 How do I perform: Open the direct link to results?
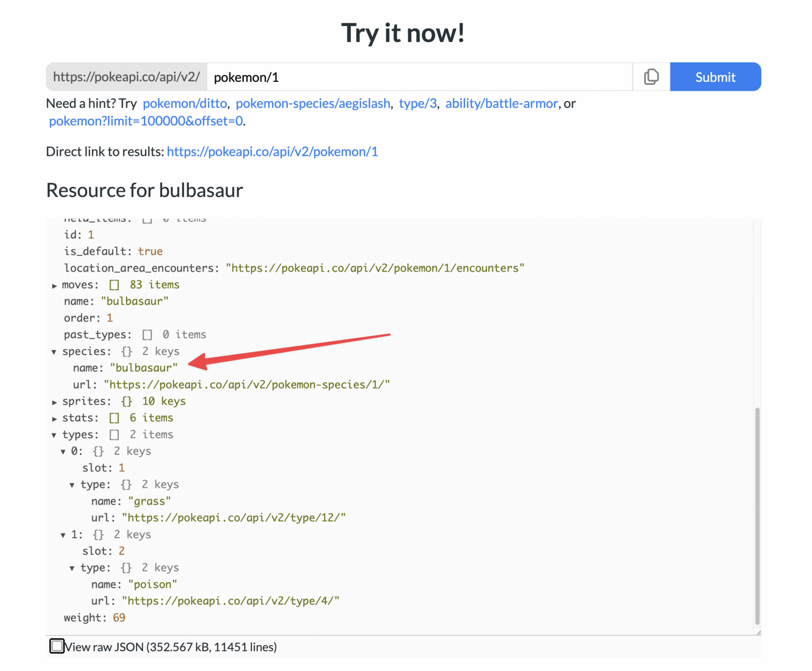(272, 151)
